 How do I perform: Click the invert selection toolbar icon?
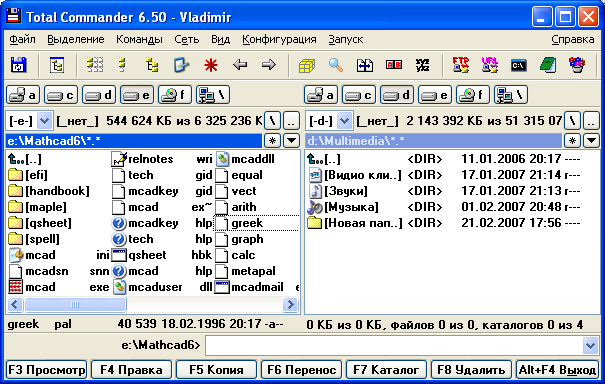181,65
